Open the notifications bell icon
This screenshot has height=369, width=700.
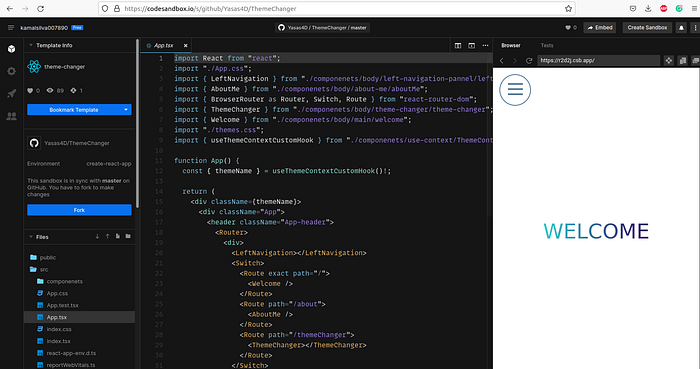[x=681, y=28]
